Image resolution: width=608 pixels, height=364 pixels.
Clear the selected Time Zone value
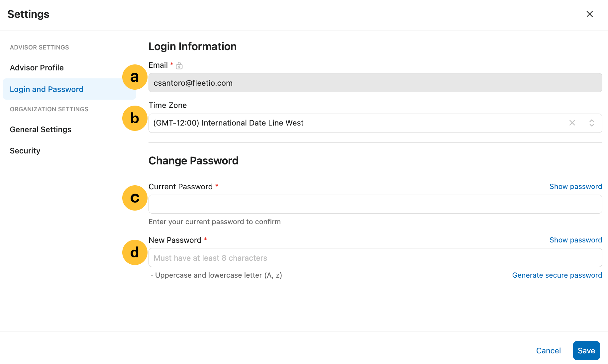pos(572,123)
